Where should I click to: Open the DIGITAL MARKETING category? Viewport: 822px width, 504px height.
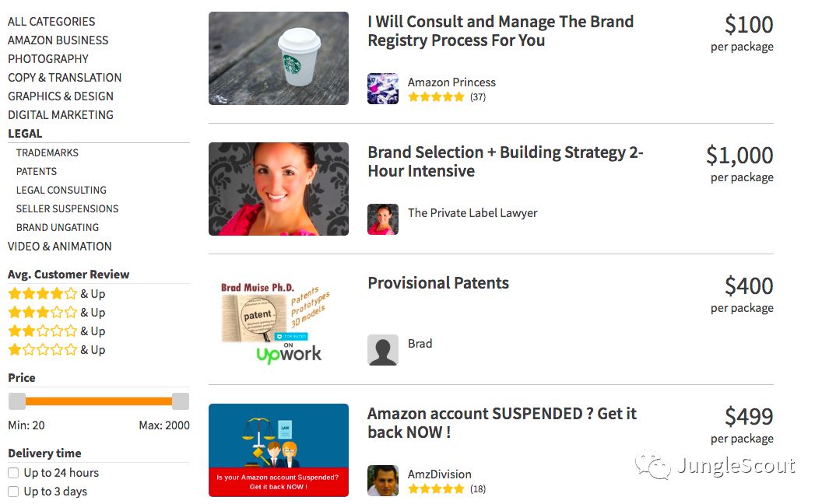61,115
